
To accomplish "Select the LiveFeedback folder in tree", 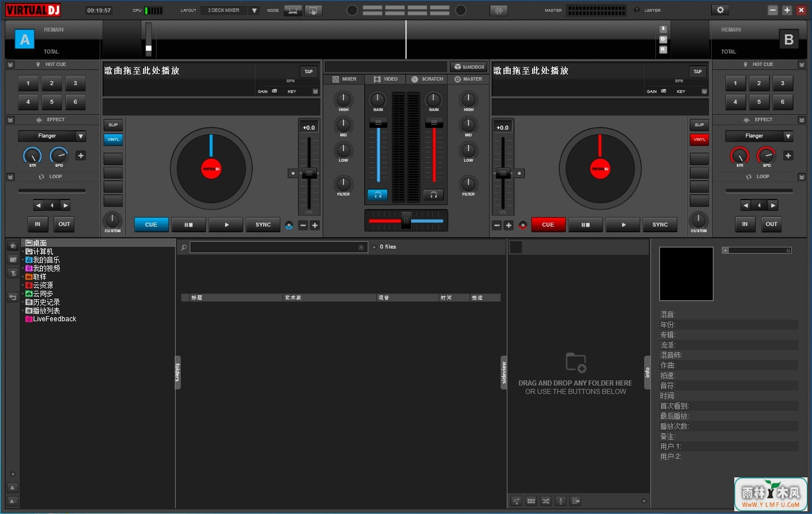I will (54, 319).
